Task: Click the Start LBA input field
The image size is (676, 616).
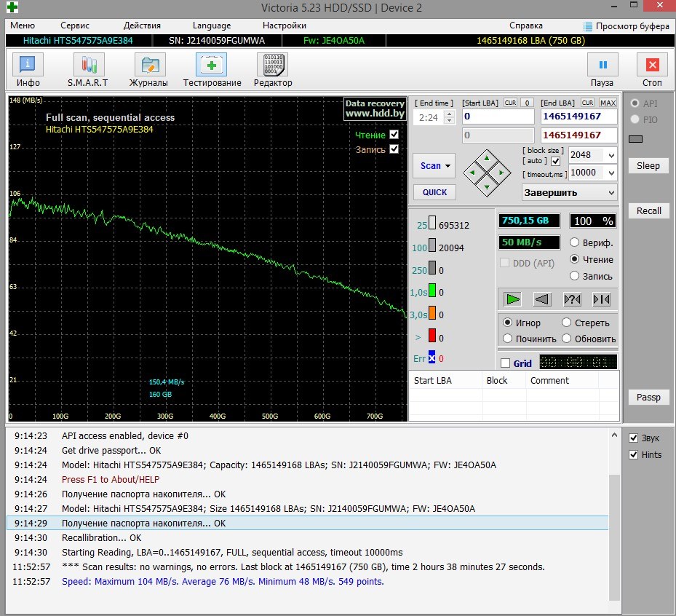Action: pos(498,117)
